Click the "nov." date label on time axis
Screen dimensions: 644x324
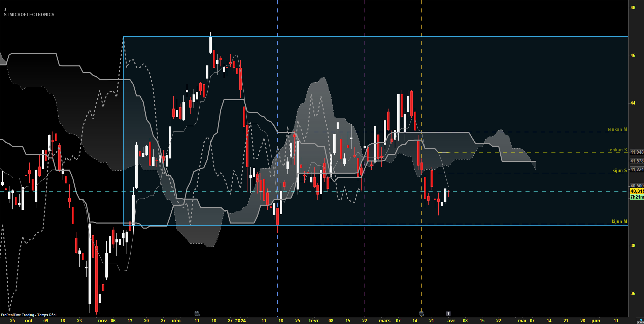click(x=103, y=321)
